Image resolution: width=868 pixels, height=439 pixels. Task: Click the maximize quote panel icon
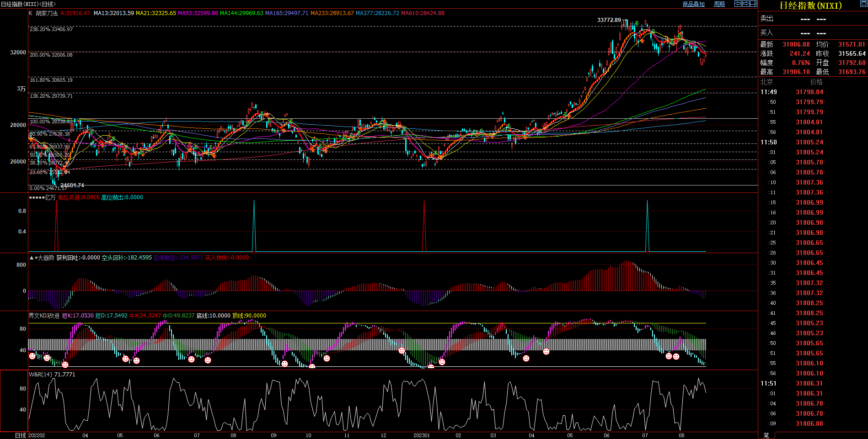[863, 4]
